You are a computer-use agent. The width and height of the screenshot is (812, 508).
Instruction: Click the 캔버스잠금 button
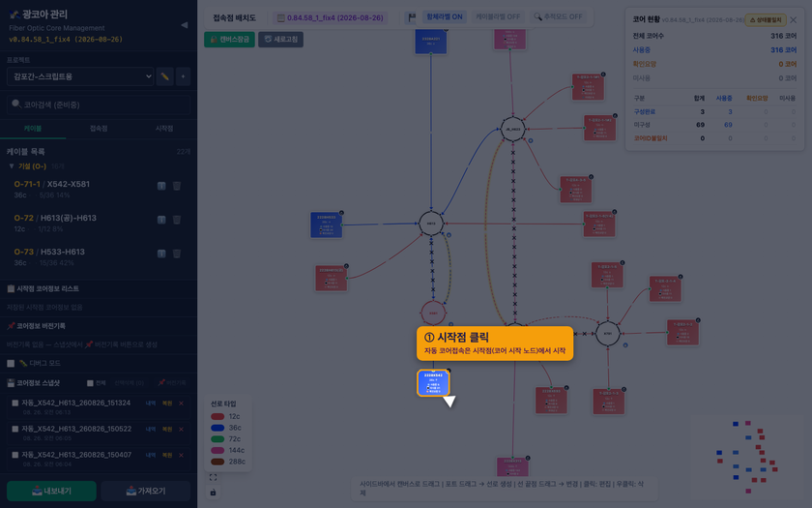tap(229, 40)
